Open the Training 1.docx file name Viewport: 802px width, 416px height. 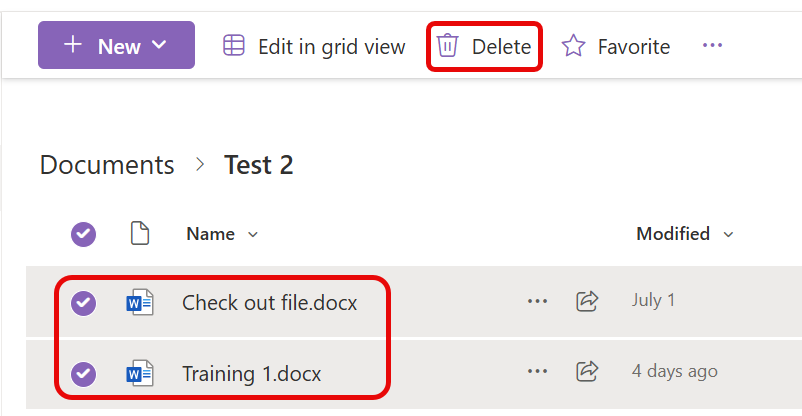(251, 374)
